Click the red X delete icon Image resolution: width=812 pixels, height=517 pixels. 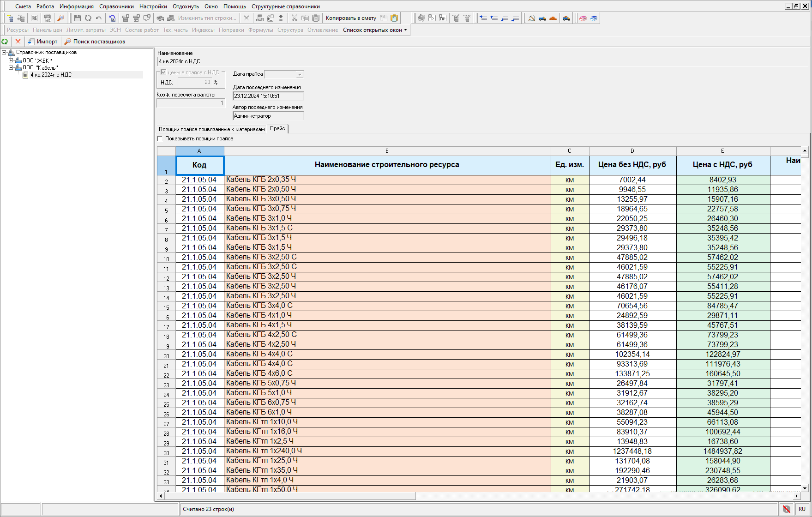[18, 42]
